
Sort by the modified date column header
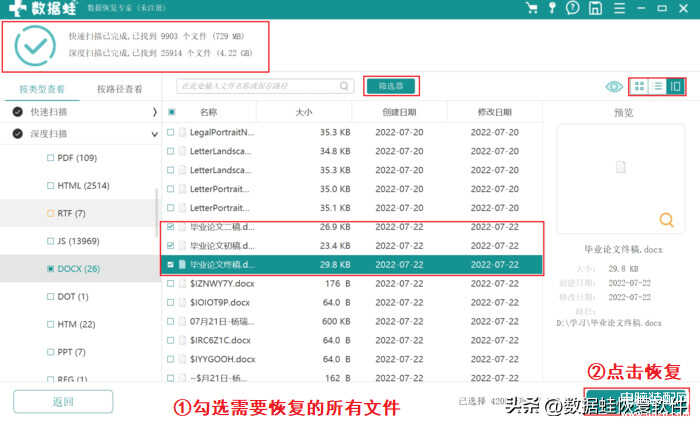tap(495, 112)
